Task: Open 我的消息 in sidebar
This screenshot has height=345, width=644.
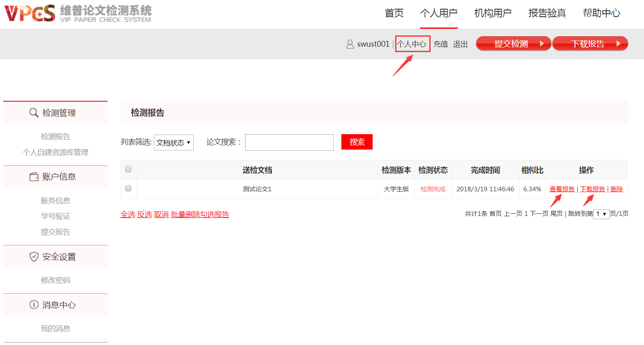Action: pyautogui.click(x=55, y=328)
